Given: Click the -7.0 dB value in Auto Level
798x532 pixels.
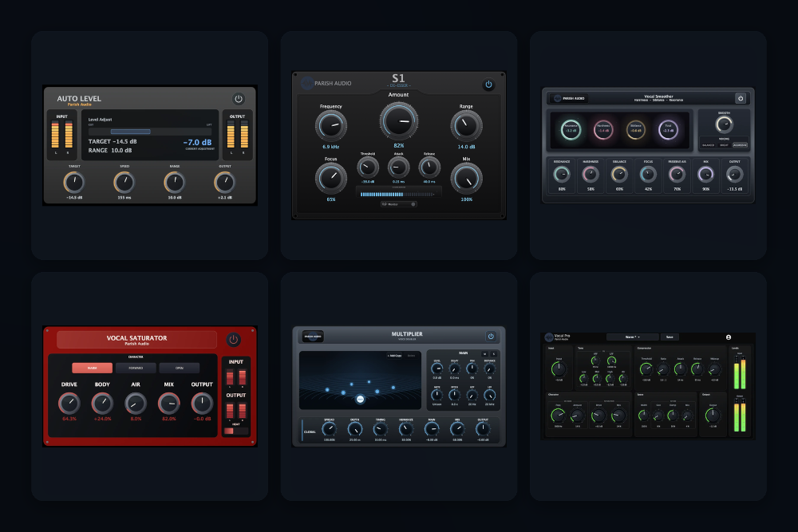Looking at the screenshot, I should click(x=197, y=143).
